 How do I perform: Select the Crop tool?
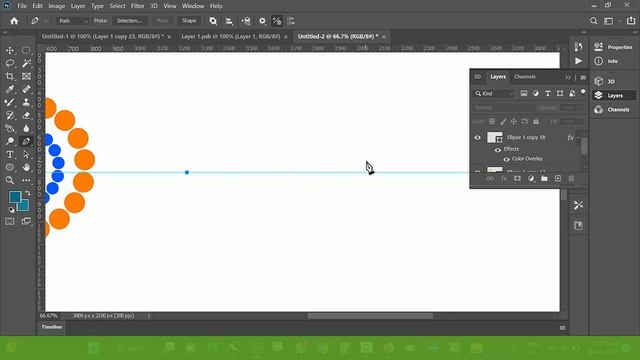point(10,76)
